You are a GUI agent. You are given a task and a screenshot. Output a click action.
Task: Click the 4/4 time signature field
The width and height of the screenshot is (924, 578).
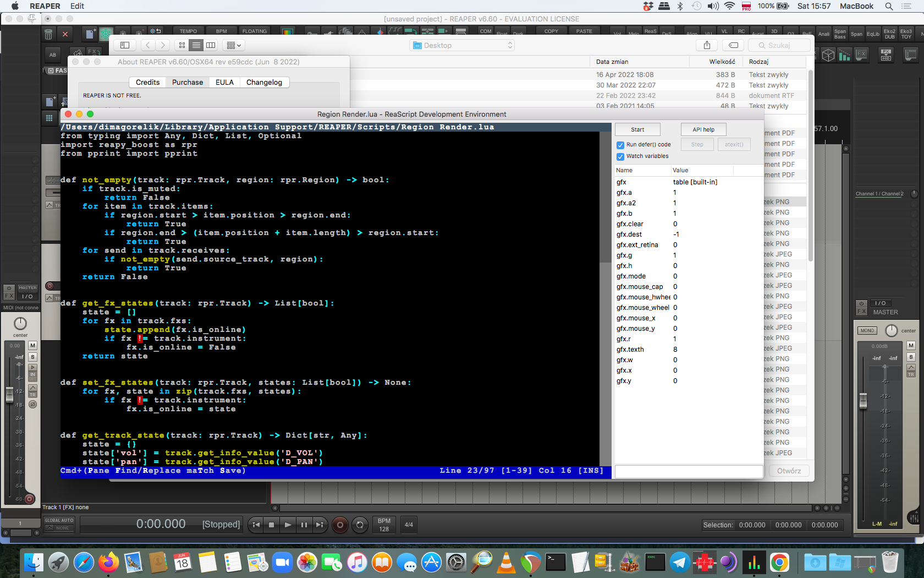click(409, 525)
